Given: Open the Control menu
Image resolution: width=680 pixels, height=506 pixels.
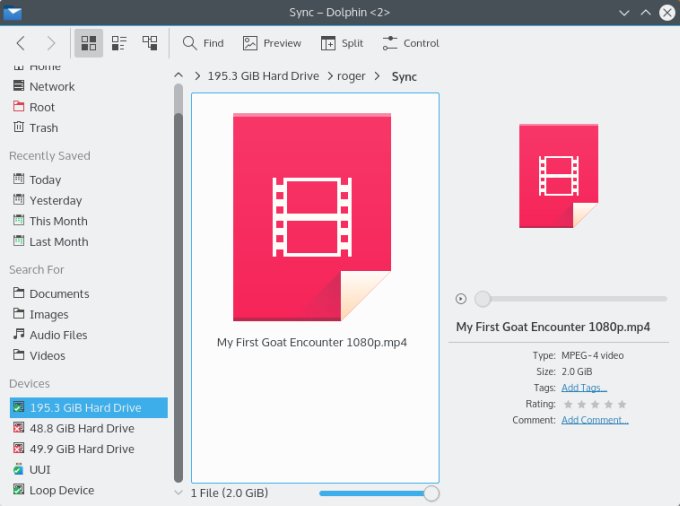Looking at the screenshot, I should tap(411, 43).
